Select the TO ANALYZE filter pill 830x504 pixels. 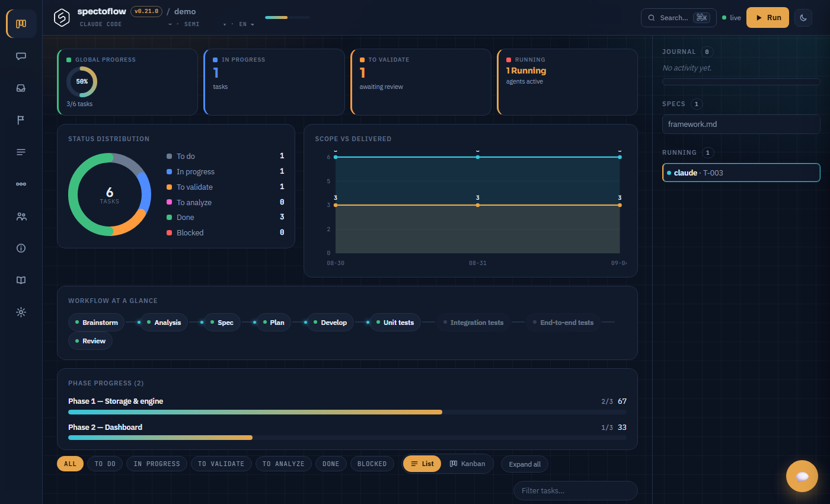283,464
